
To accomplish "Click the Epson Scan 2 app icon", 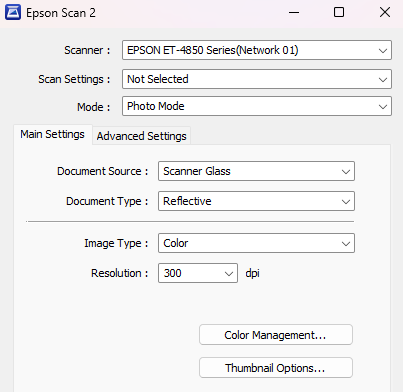I will click(13, 13).
